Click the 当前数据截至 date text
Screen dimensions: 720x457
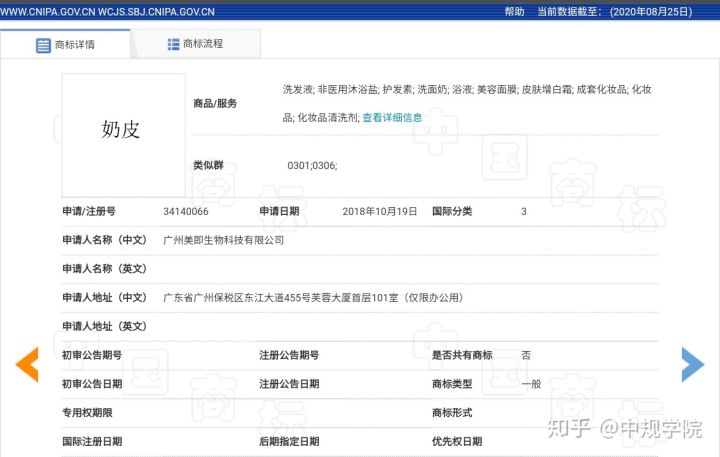615,11
